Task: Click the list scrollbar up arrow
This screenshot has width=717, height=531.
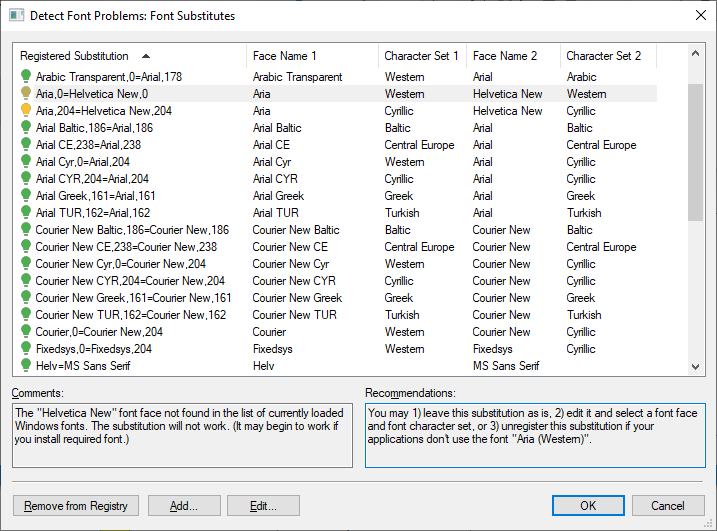Action: tap(696, 54)
